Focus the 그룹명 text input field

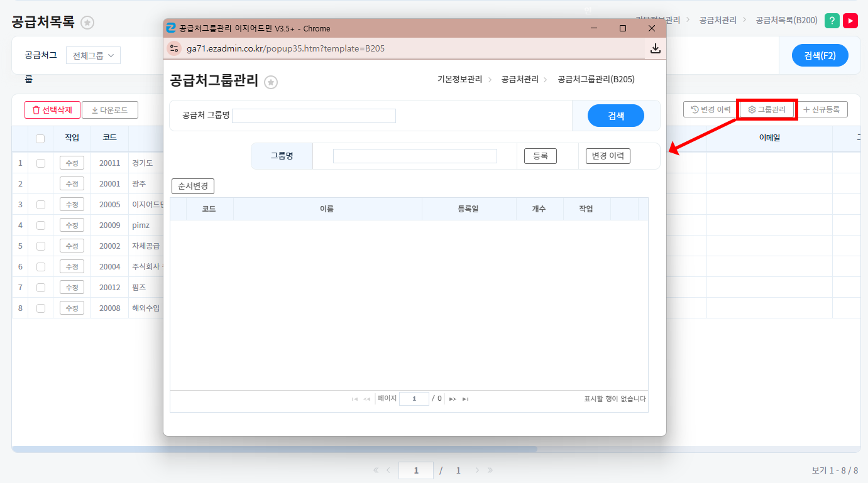415,156
